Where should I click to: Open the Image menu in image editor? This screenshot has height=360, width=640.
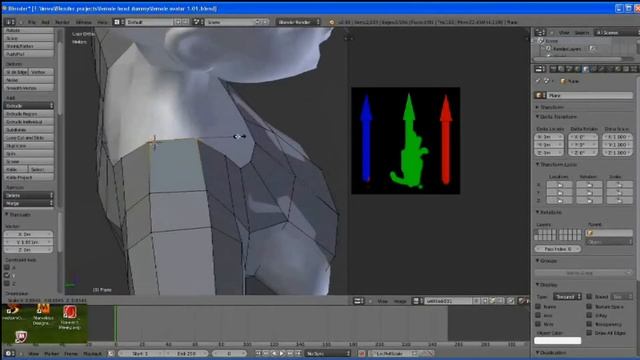[400, 301]
